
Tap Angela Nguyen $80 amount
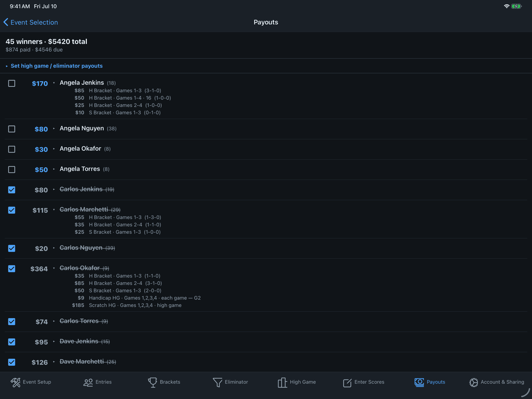click(x=41, y=129)
